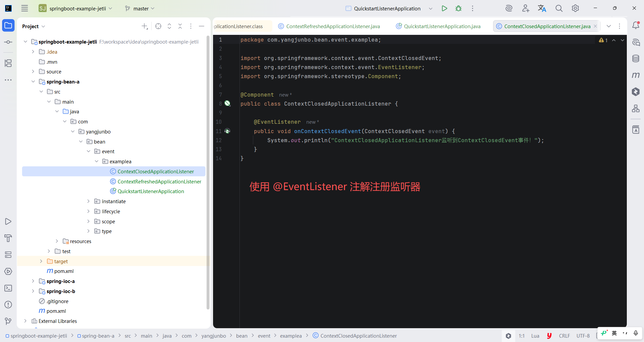This screenshot has width=644, height=342.
Task: Open Search Everywhere magnifier
Action: [559, 8]
